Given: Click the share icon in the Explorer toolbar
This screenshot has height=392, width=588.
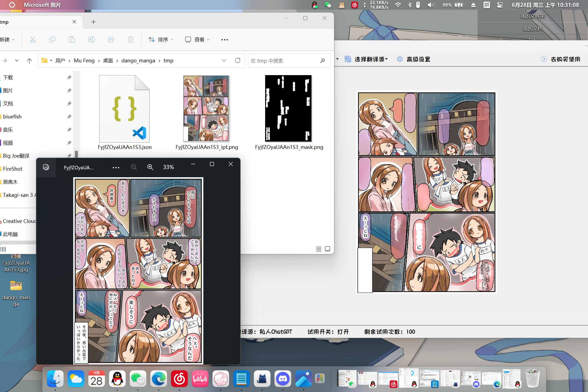Looking at the screenshot, I should 111,39.
